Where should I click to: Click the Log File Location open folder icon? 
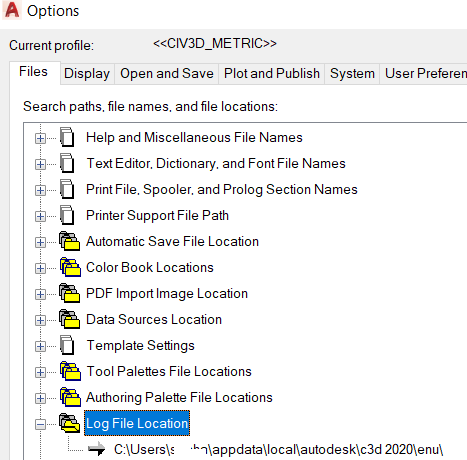click(69, 423)
